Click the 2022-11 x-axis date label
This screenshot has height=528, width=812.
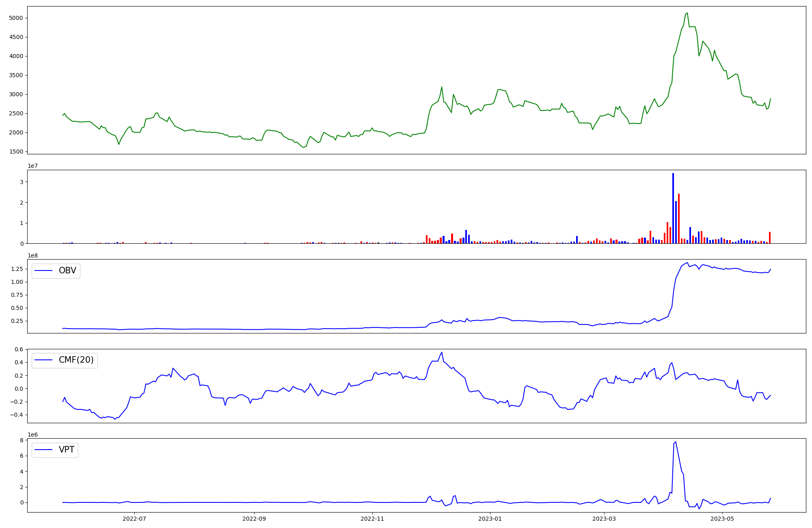tap(372, 519)
